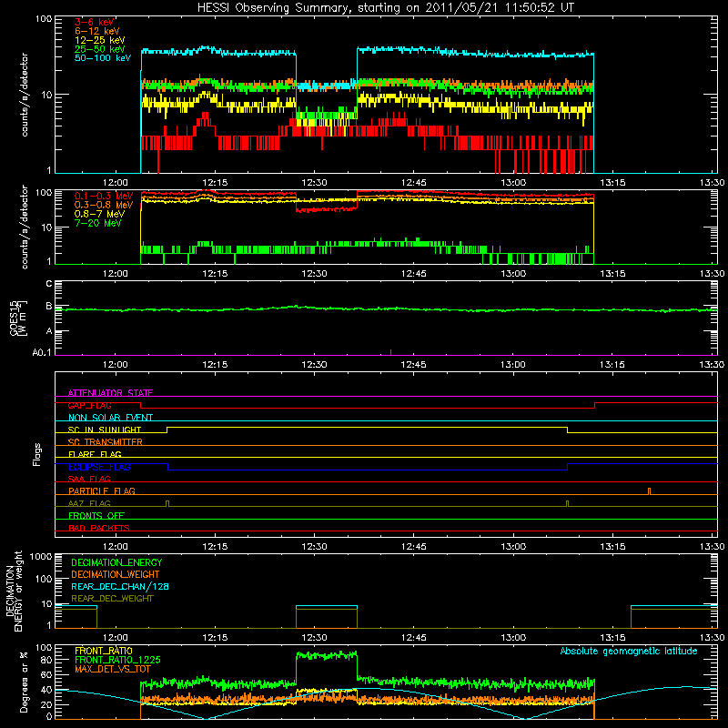The width and height of the screenshot is (728, 728).
Task: Click the REAR_DEC_CHAN/128 legend label
Action: 120,586
